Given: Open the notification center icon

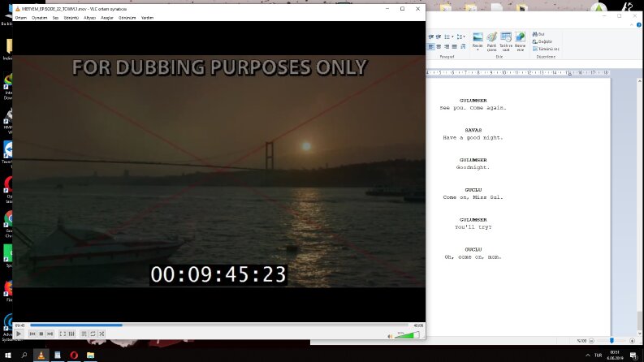Looking at the screenshot, I should coord(633,356).
